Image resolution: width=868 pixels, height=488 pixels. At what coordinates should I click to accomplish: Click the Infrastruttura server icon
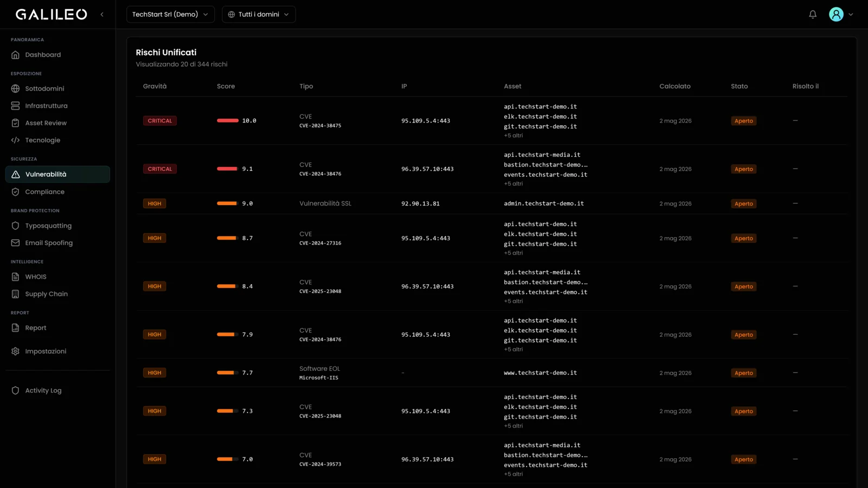[x=15, y=106]
